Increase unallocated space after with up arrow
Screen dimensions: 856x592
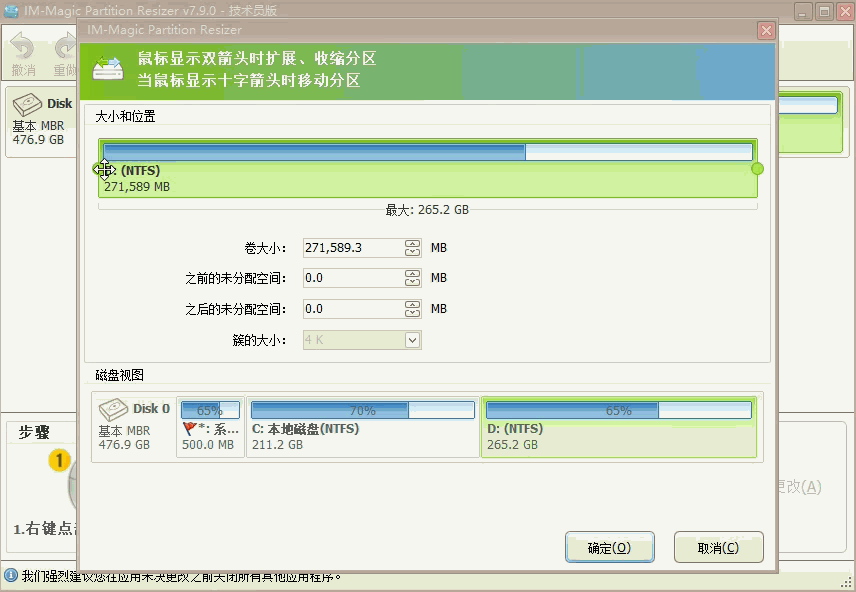tap(413, 305)
